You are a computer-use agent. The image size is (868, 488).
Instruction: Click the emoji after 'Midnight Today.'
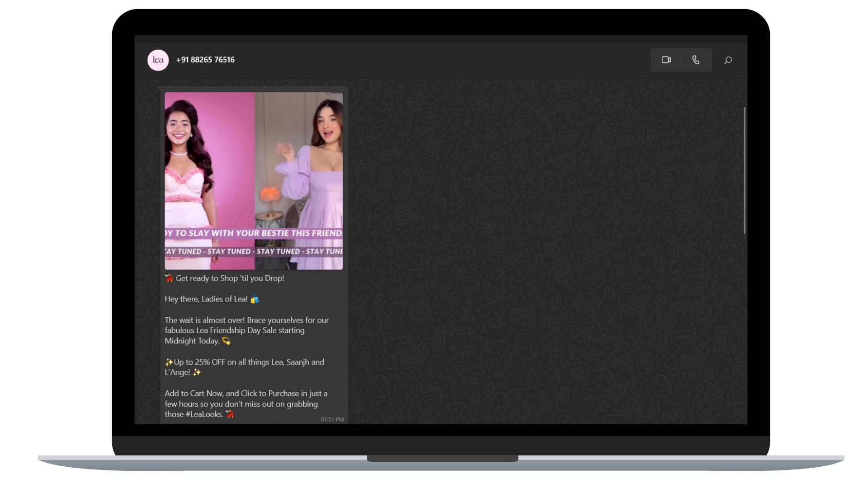coord(226,341)
